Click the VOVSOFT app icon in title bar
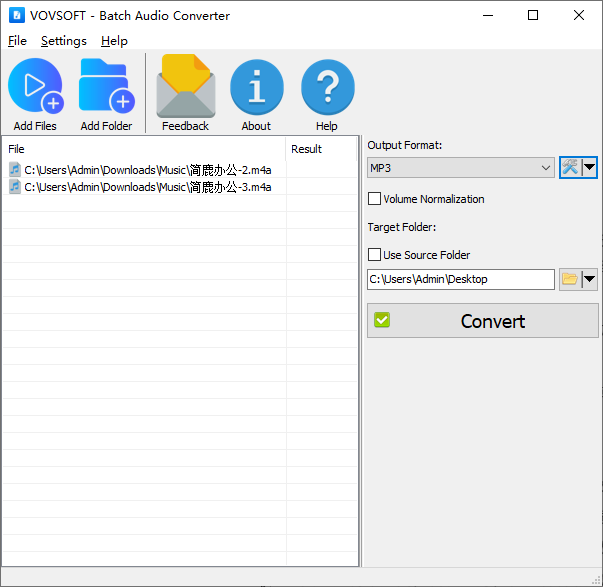This screenshot has width=603, height=587. [16, 16]
